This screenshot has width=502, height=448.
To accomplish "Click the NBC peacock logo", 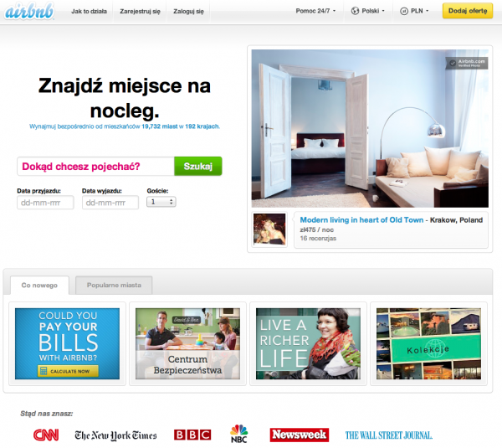I will (x=238, y=434).
